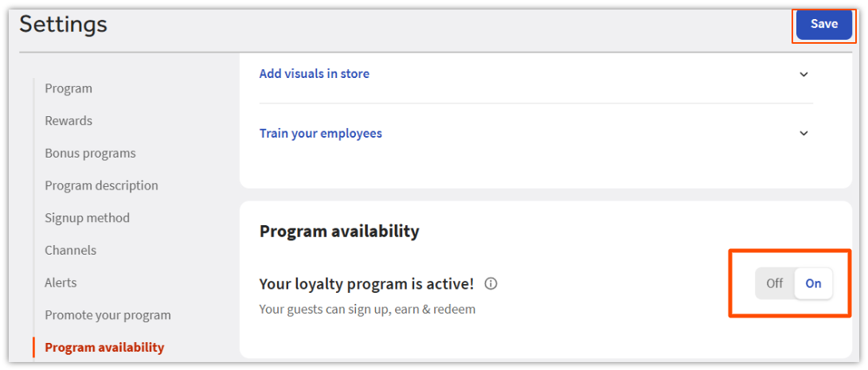The width and height of the screenshot is (868, 370).
Task: Open the Rewards settings section
Action: [x=68, y=121]
